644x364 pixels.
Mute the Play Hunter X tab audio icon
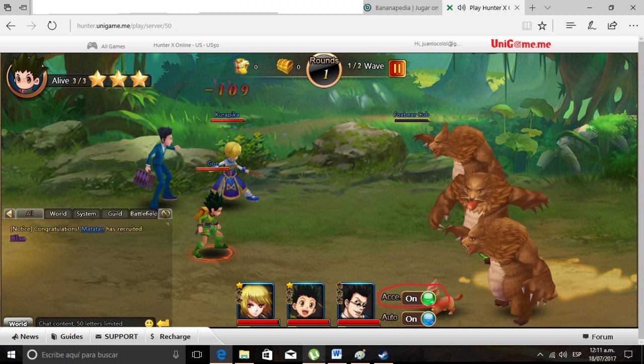(461, 8)
